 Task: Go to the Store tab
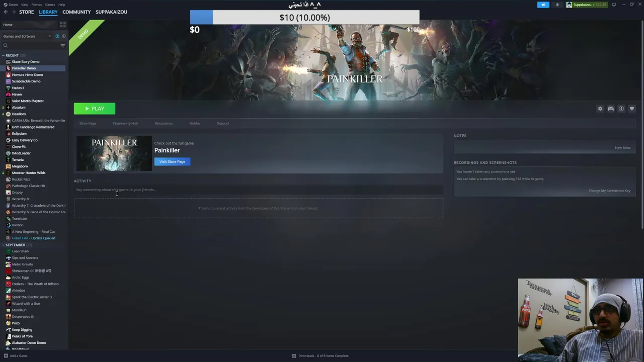pyautogui.click(x=27, y=12)
